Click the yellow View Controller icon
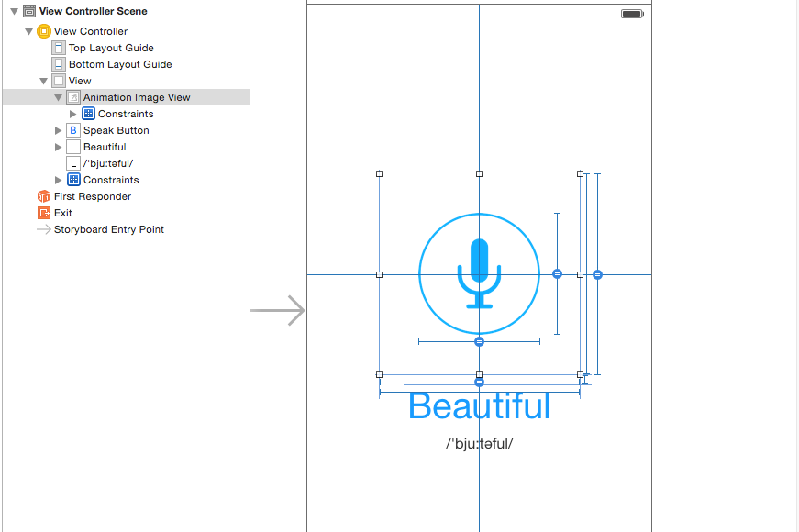The width and height of the screenshot is (799, 532). [x=44, y=31]
